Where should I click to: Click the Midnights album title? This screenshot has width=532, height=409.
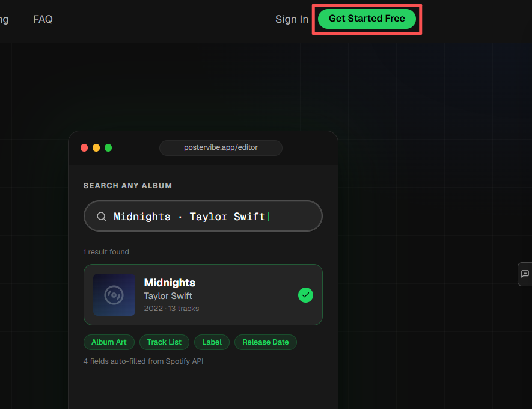[170, 283]
